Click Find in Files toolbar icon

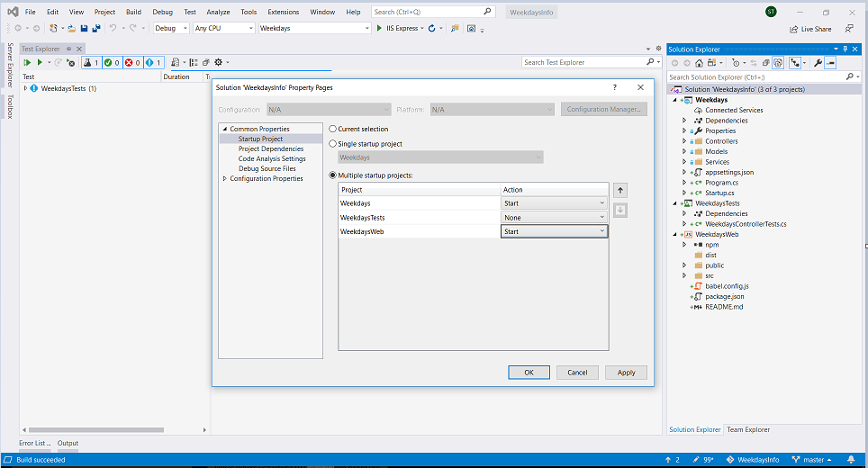pyautogui.click(x=455, y=28)
